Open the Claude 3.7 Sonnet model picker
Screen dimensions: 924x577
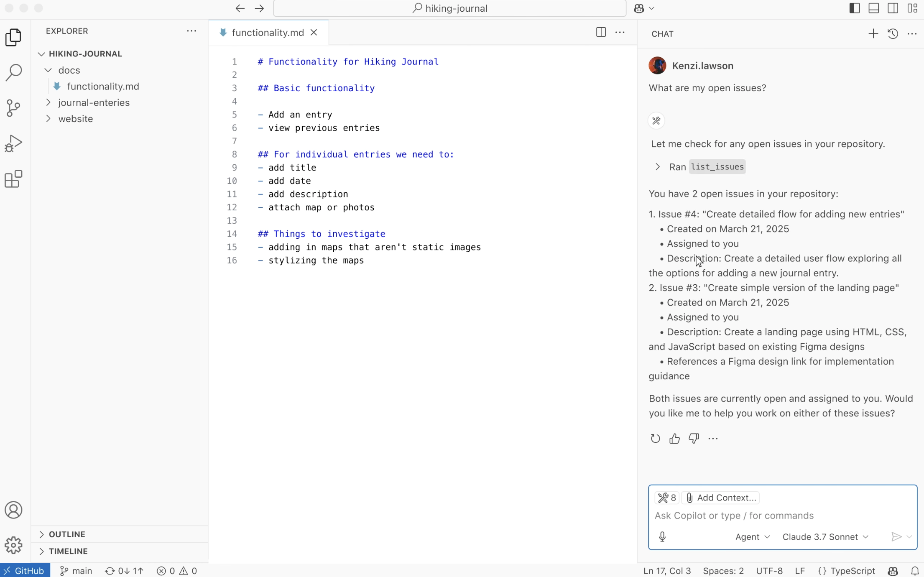(x=825, y=537)
